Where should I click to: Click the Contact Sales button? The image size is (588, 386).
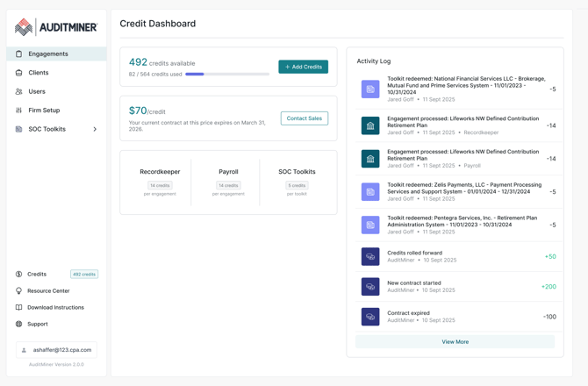tap(304, 118)
